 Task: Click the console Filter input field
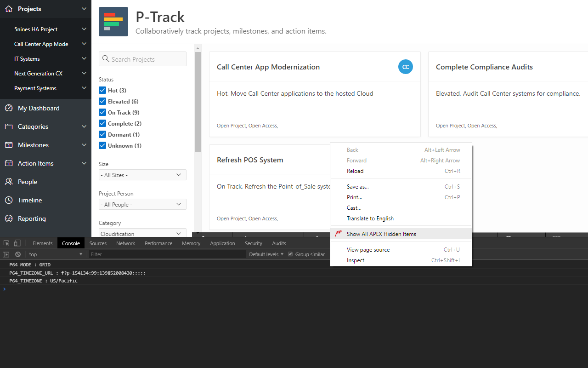pyautogui.click(x=167, y=254)
